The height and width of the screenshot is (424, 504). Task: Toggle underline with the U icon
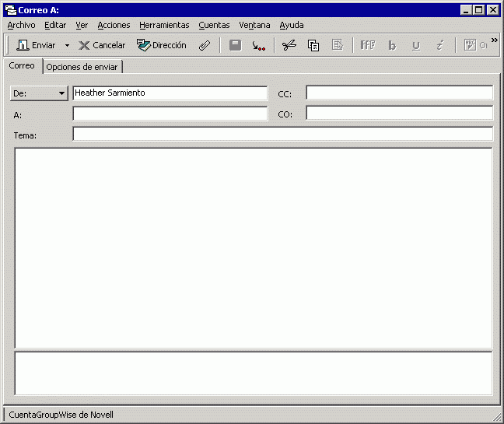point(416,45)
